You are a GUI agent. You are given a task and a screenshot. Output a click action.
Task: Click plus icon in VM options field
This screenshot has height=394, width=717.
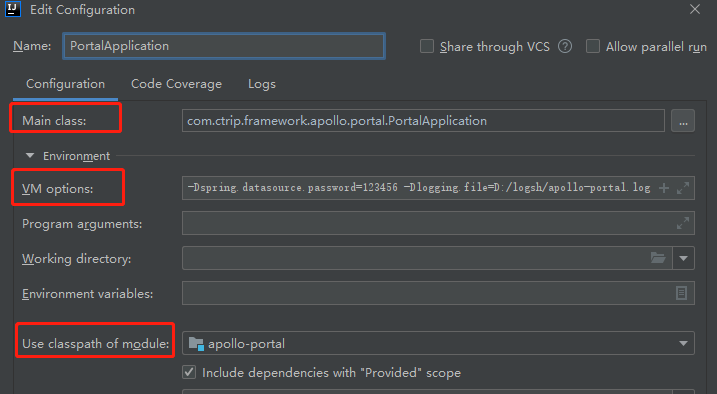tap(664, 188)
